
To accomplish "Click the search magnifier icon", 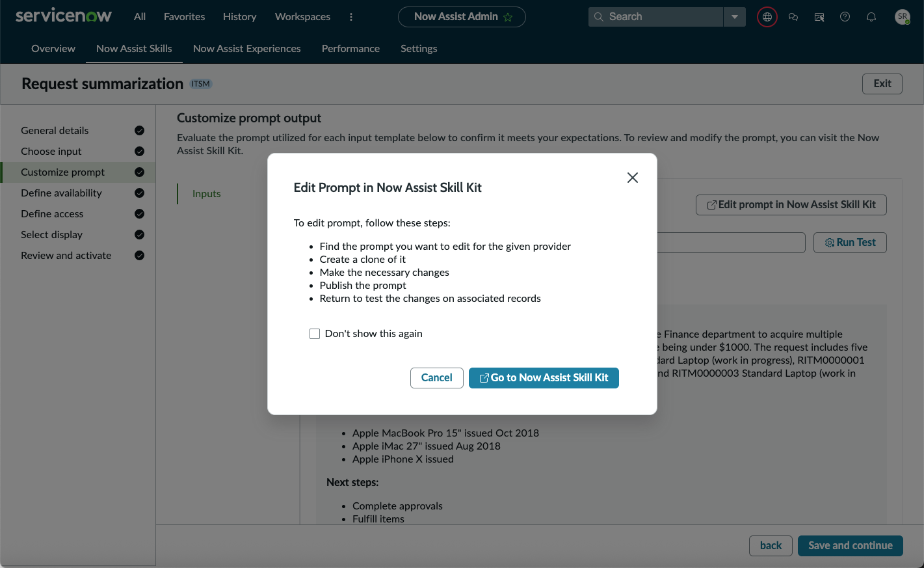I will (599, 17).
